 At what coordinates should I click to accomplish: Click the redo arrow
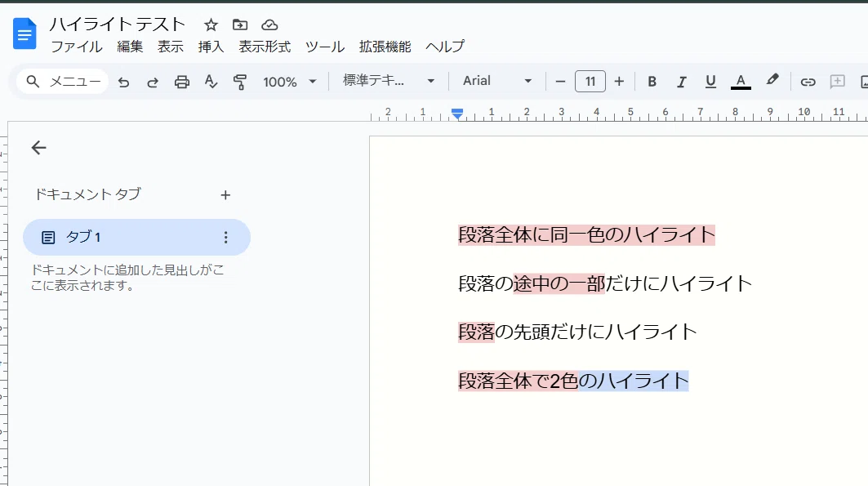[153, 82]
